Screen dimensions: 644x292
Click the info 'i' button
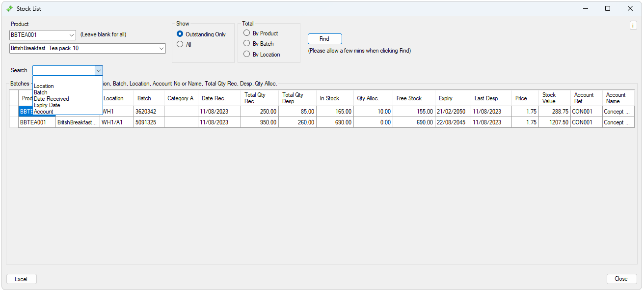pos(633,26)
